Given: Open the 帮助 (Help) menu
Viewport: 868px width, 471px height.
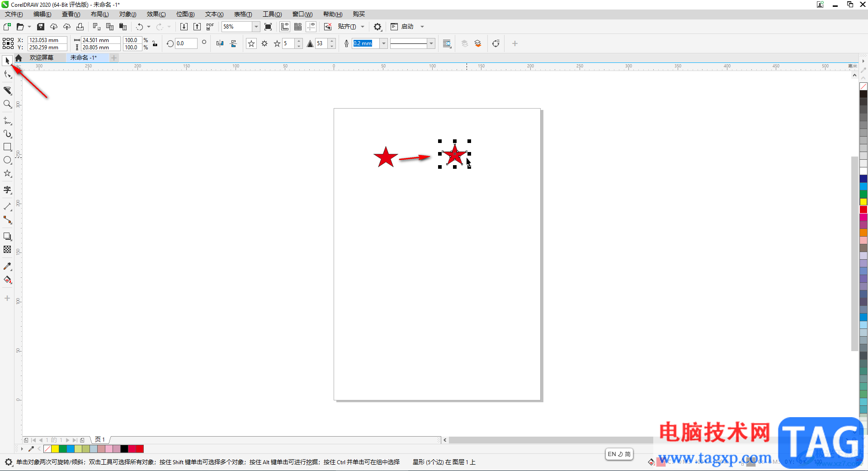Looking at the screenshot, I should click(x=333, y=14).
